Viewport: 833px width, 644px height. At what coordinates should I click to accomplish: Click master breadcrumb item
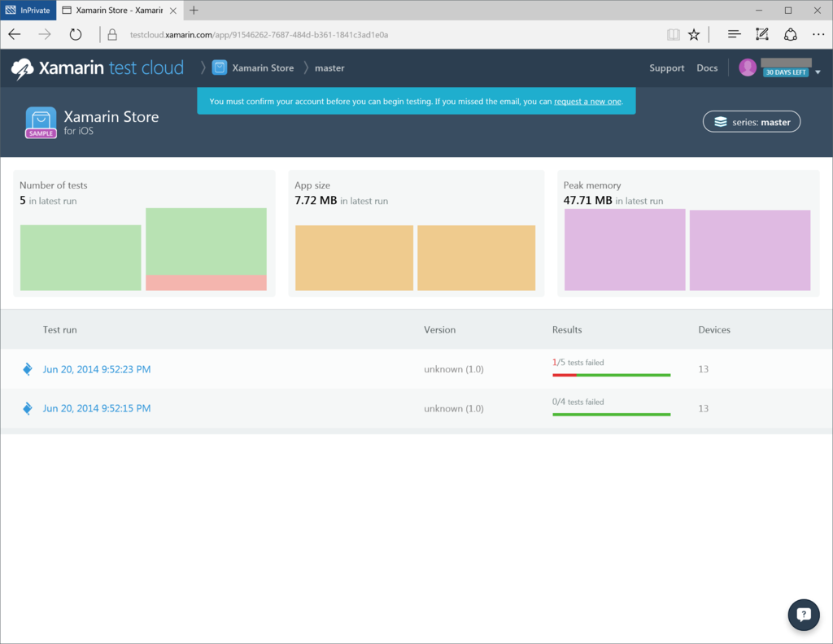coord(329,68)
